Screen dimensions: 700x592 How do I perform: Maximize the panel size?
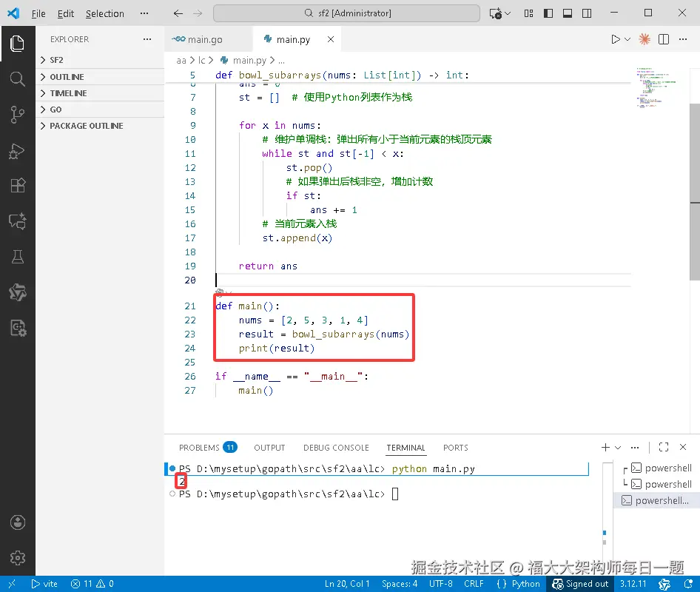[664, 448]
